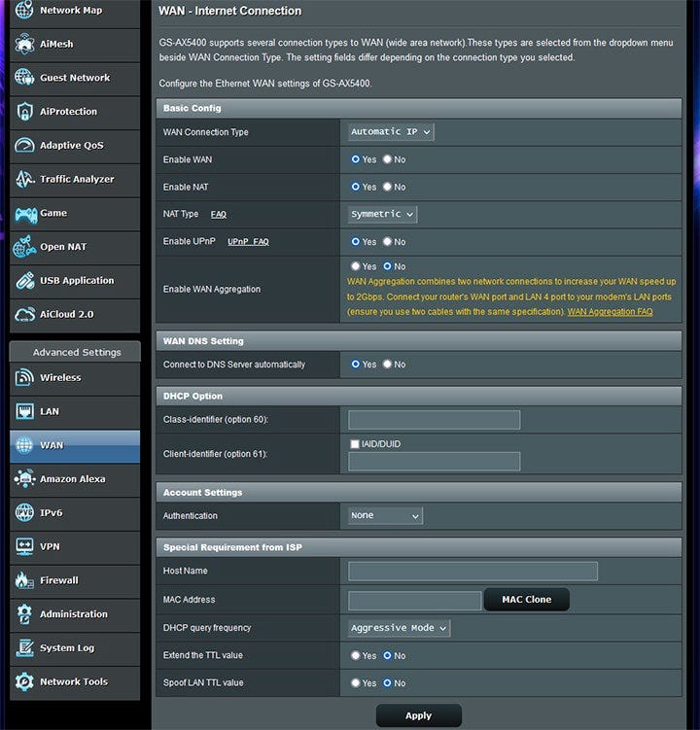
Task: Open Traffic Analyzer from its icon
Action: tap(24, 179)
